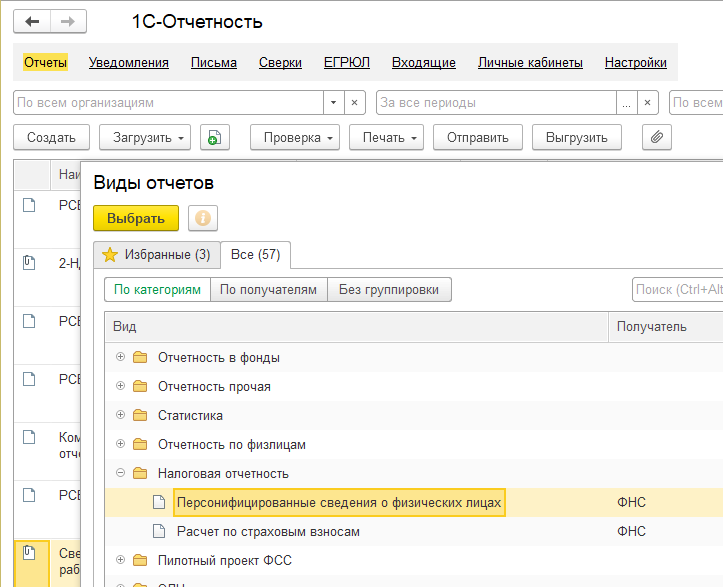Click the orange info icon beside Выбрать
This screenshot has width=723, height=587.
coord(203,218)
